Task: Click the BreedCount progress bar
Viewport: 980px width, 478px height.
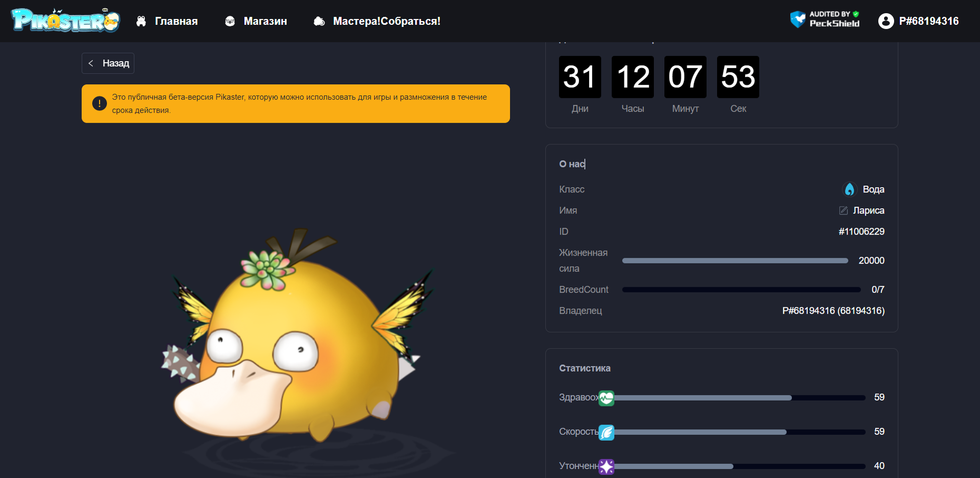Action: tap(741, 290)
